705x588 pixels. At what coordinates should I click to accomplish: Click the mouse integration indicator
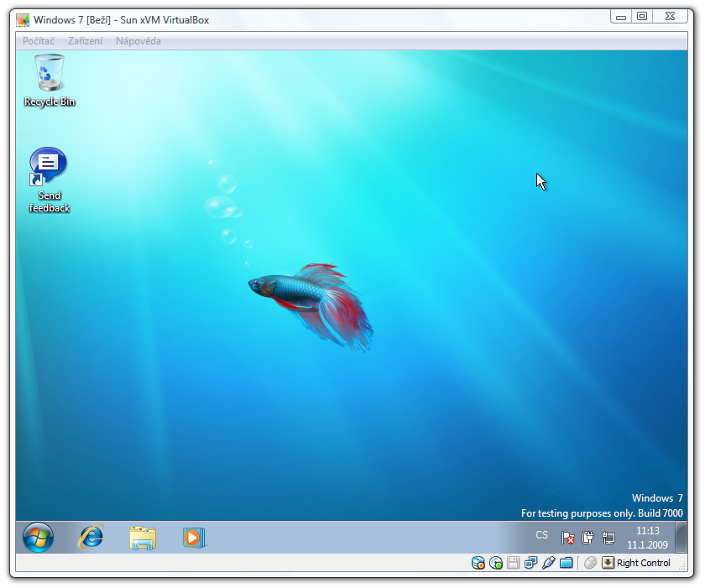click(590, 563)
